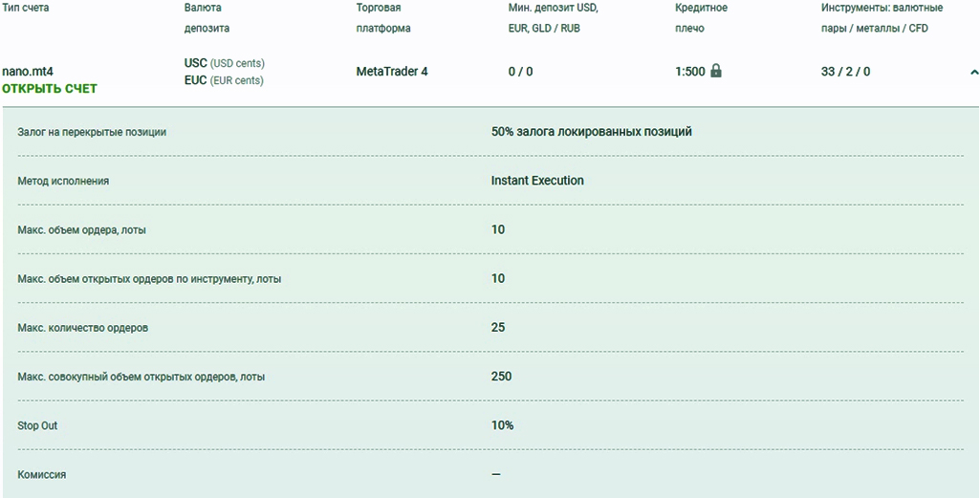This screenshot has height=498, width=980.
Task: Click the Мин. депозит column header
Action: coord(554,18)
